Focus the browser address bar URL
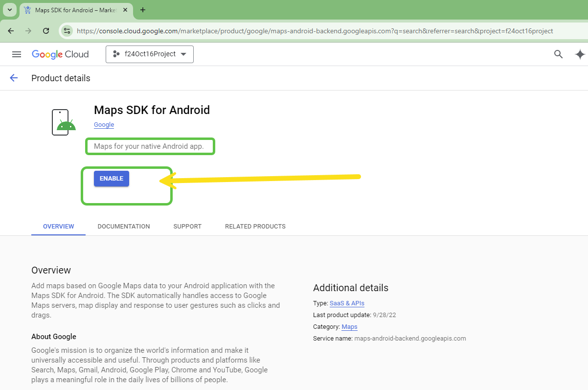The height and width of the screenshot is (390, 588). 315,31
